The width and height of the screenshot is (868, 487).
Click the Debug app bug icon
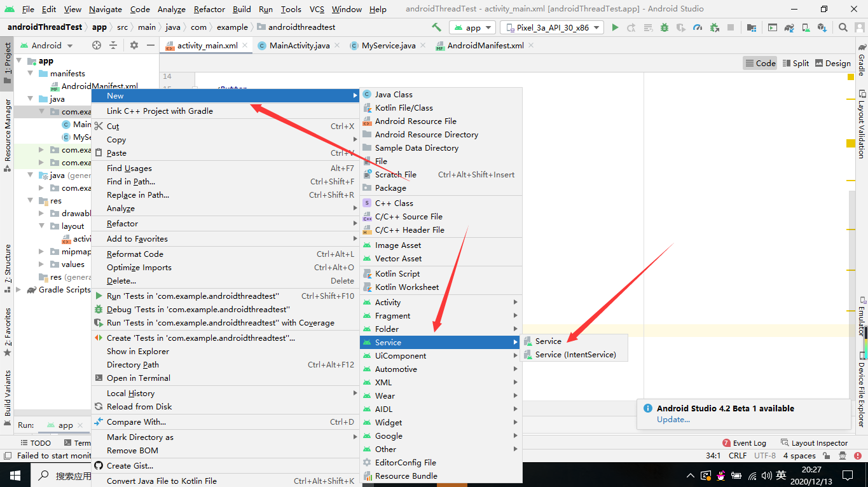[x=665, y=27]
